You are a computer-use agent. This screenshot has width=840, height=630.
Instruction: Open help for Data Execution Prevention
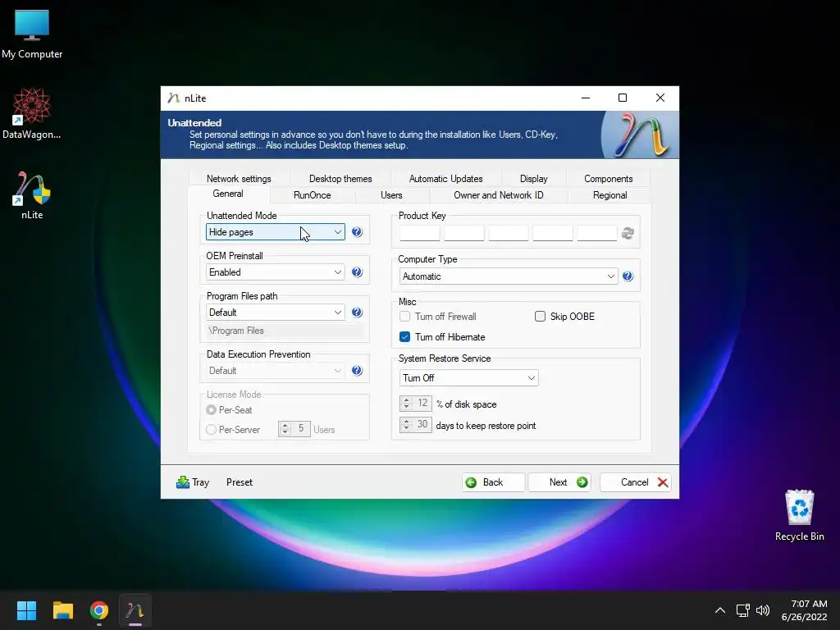[x=357, y=371]
